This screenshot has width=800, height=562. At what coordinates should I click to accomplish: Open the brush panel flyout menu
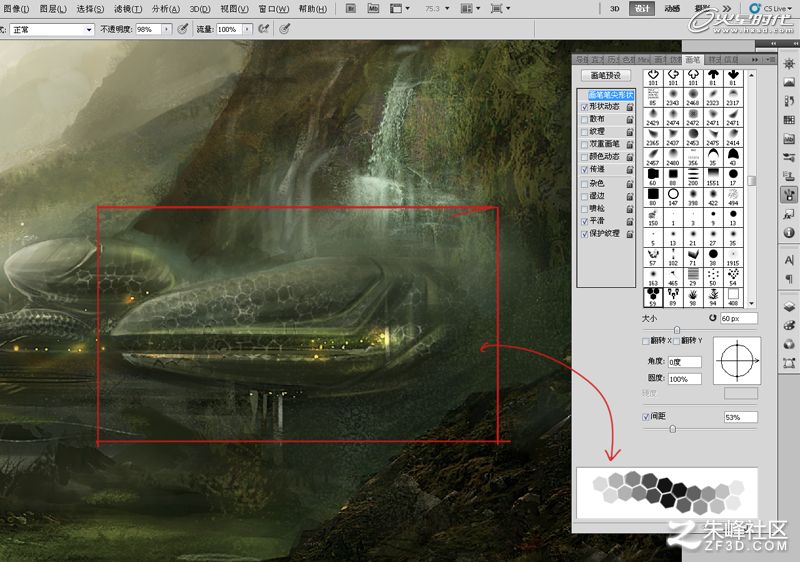[771, 60]
